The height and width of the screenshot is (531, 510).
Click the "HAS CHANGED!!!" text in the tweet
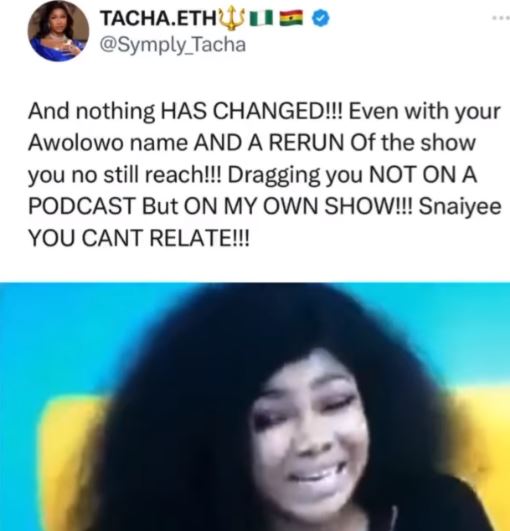[252, 111]
